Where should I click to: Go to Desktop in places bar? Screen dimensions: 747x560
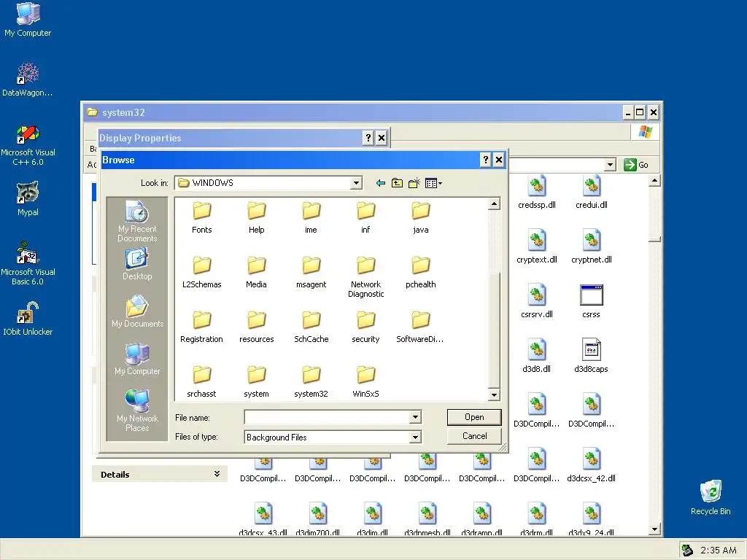(137, 264)
